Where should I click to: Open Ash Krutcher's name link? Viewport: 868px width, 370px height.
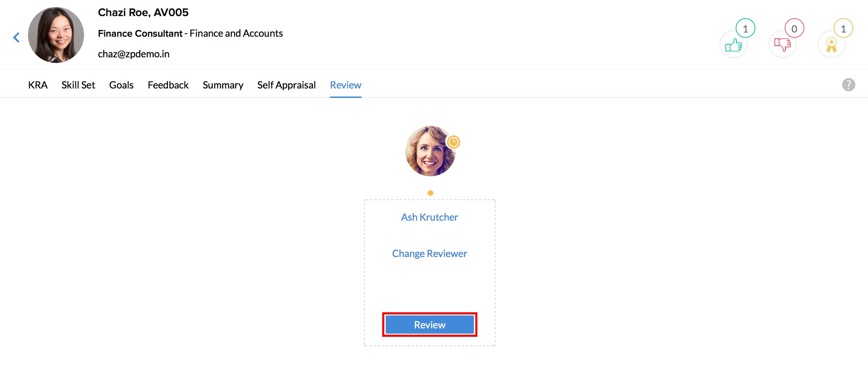(x=429, y=217)
